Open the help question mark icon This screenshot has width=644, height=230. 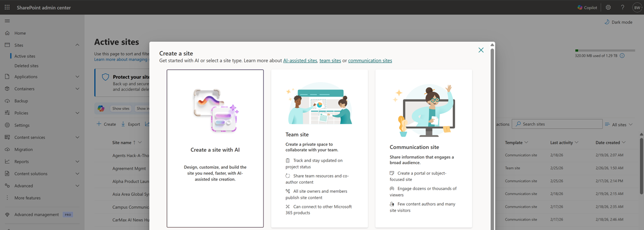tap(622, 7)
